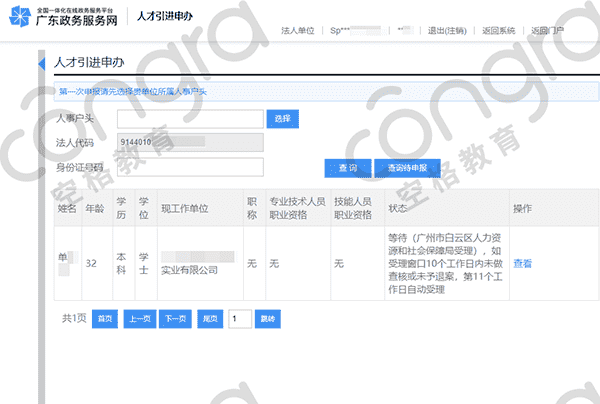Go to 首页 pagination button
600x404 pixels.
coord(105,319)
